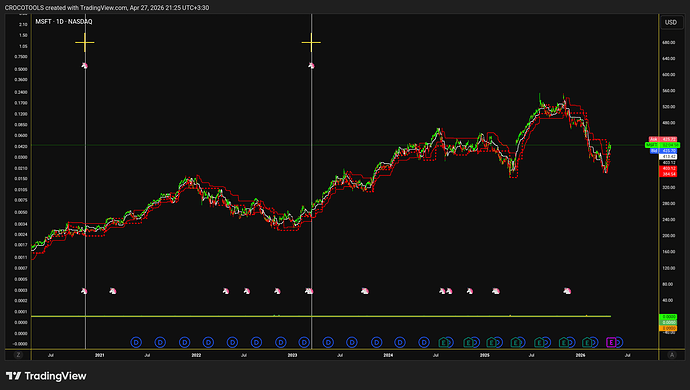The width and height of the screenshot is (690, 390).
Task: Toggle the A auto-scale button
Action: [x=672, y=355]
